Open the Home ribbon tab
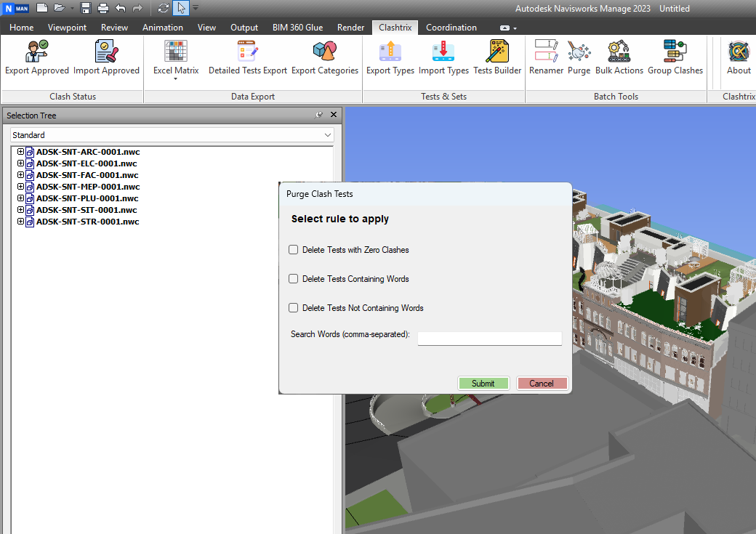756x534 pixels. (21, 28)
